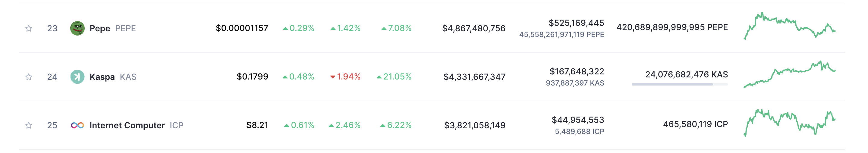The height and width of the screenshot is (153, 868).
Task: Click the Kaspa coin logo
Action: point(77,77)
